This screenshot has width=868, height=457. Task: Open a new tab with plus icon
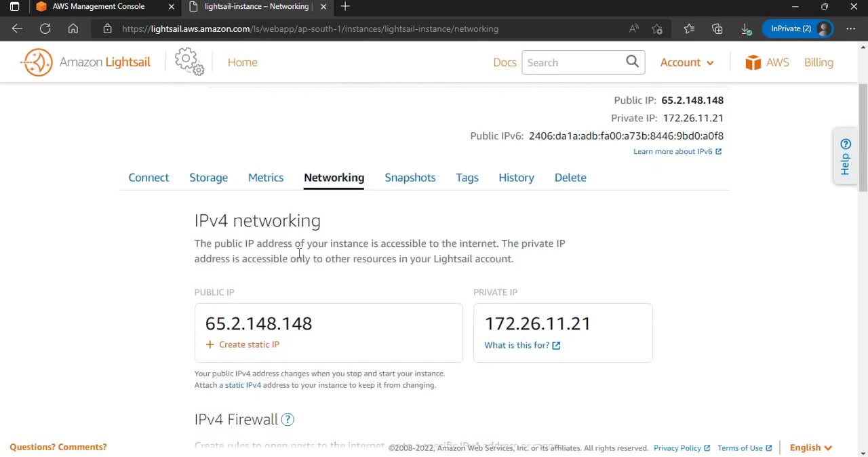point(345,7)
